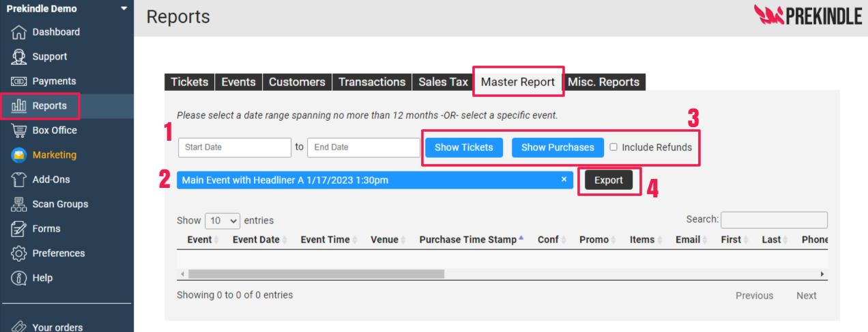Click the table's horizontal scrollbar thumb
The image size is (868, 332).
click(x=316, y=274)
